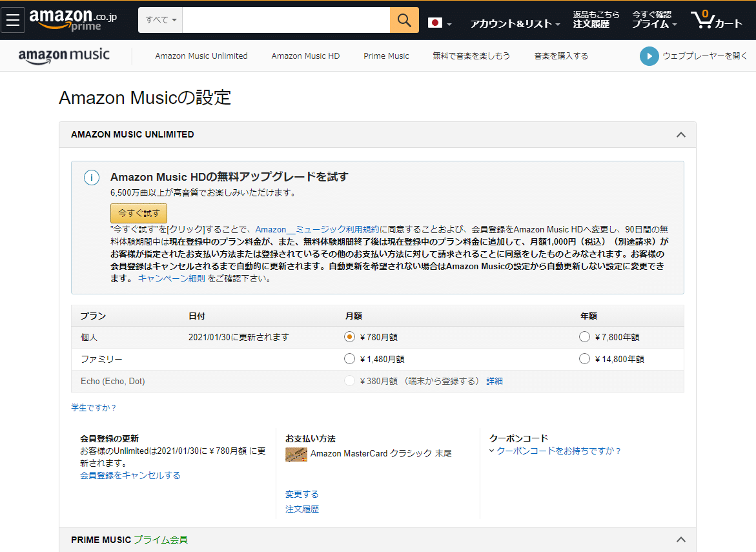Open 音楽を購入する menu item

point(561,56)
